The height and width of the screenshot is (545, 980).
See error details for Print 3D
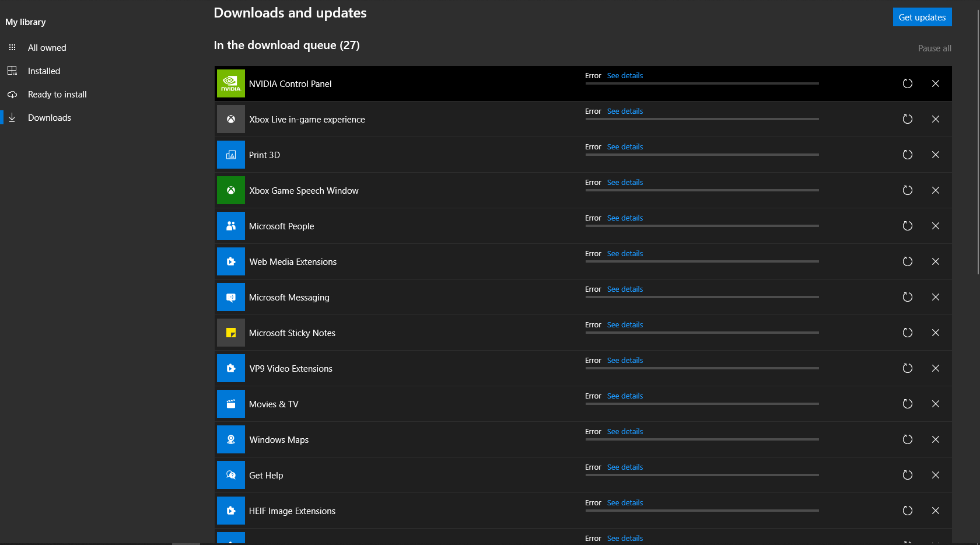click(x=625, y=147)
